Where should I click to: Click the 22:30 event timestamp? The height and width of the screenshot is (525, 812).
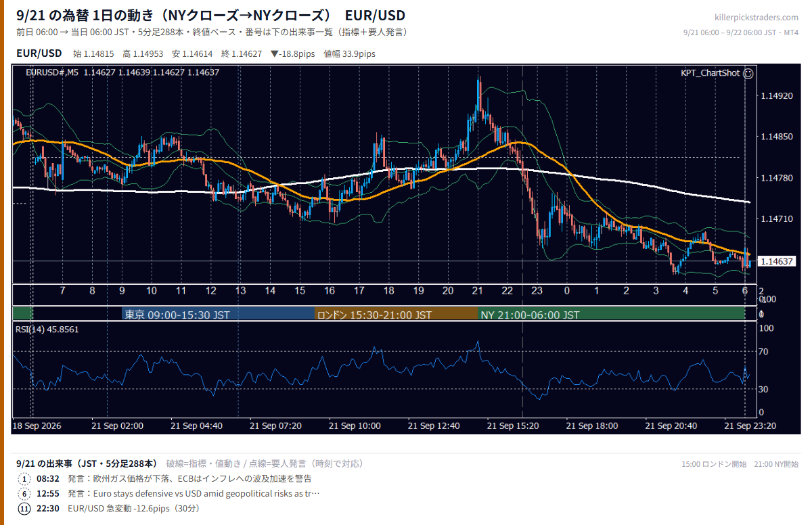tap(47, 509)
